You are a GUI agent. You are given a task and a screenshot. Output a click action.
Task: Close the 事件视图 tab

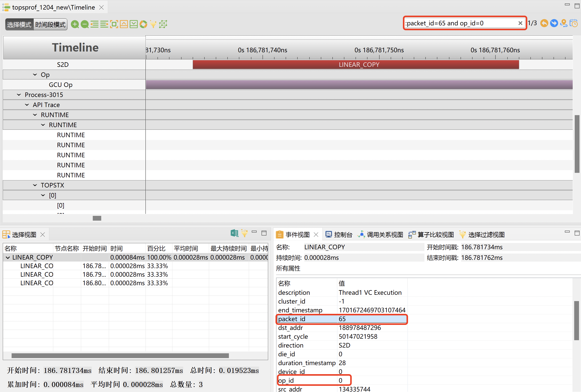316,235
